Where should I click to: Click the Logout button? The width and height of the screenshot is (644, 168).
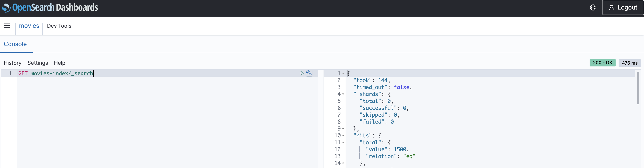pyautogui.click(x=623, y=7)
